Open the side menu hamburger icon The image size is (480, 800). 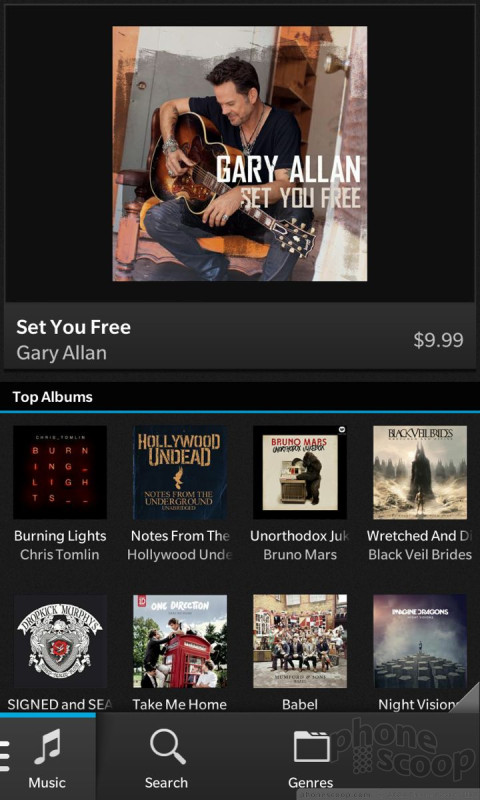click(5, 756)
